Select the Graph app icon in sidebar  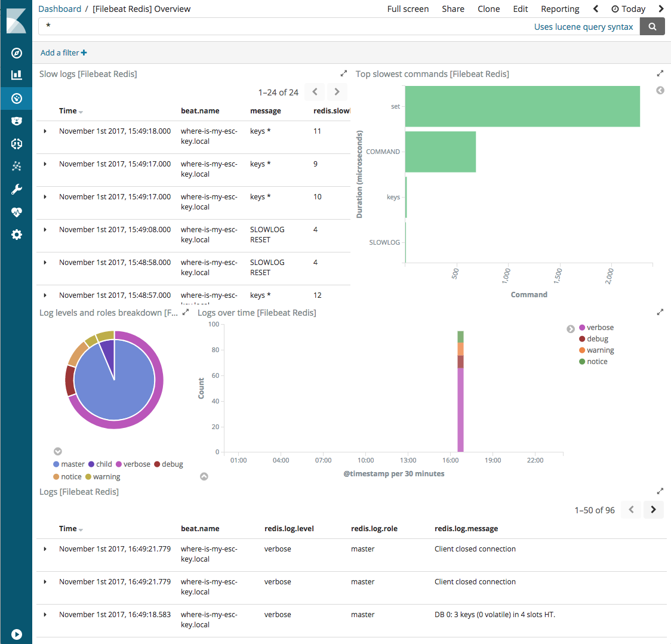(x=16, y=166)
